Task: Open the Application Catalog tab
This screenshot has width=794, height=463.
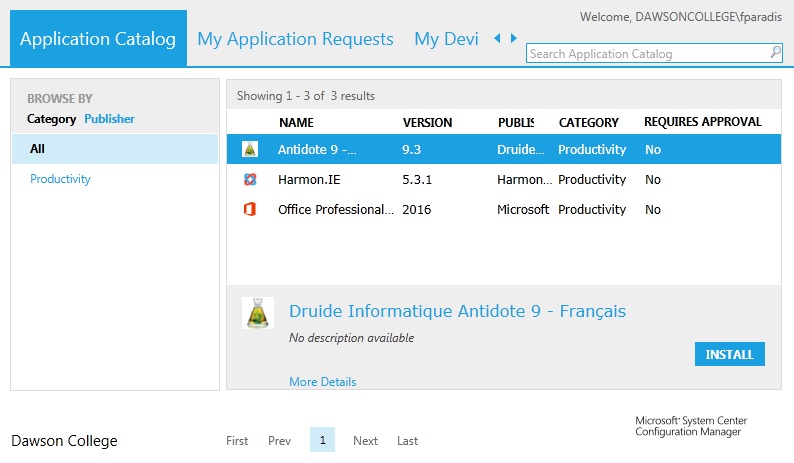Action: pyautogui.click(x=98, y=38)
